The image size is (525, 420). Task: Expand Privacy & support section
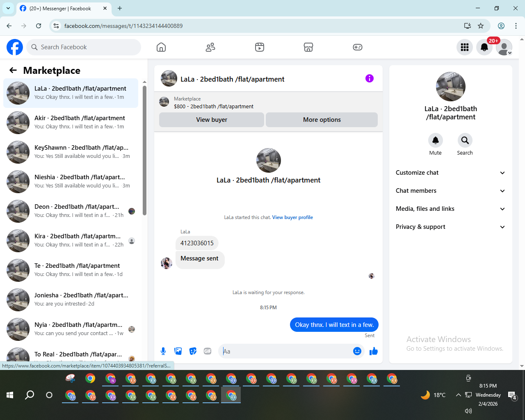(x=450, y=227)
